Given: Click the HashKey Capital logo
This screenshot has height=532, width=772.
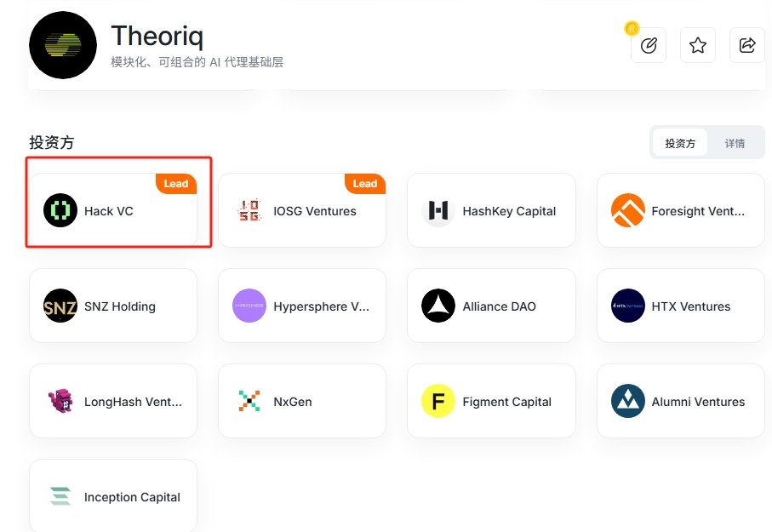Looking at the screenshot, I should click(x=438, y=210).
